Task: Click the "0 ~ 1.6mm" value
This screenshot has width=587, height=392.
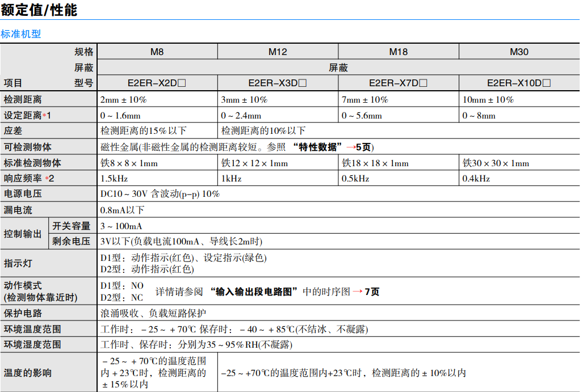Action: coord(120,116)
